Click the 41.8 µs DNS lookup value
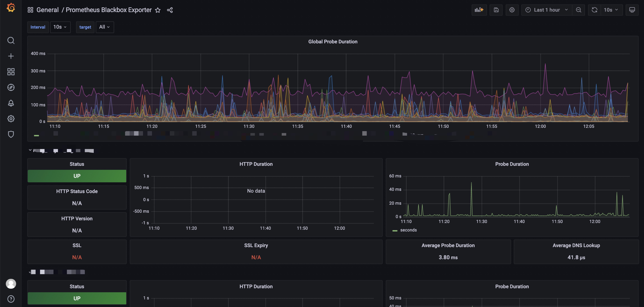644x307 pixels. (576, 257)
